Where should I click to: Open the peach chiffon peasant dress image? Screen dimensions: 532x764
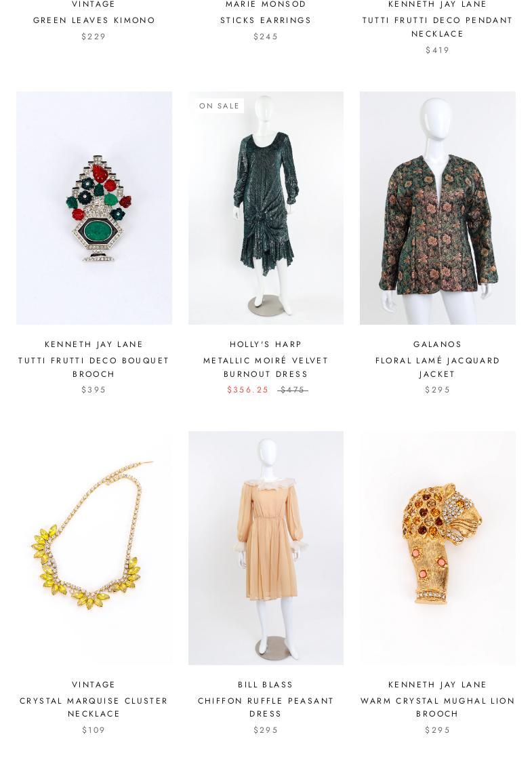266,548
